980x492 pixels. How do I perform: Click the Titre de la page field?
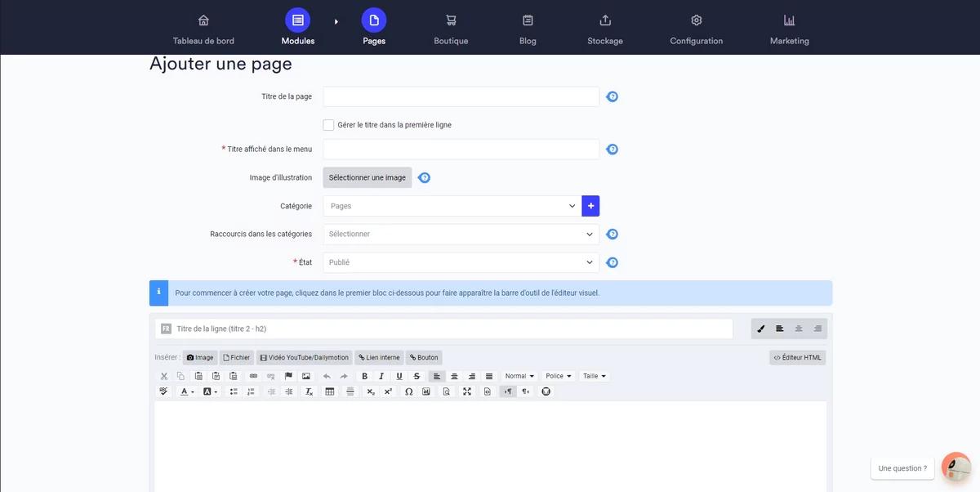(x=461, y=96)
